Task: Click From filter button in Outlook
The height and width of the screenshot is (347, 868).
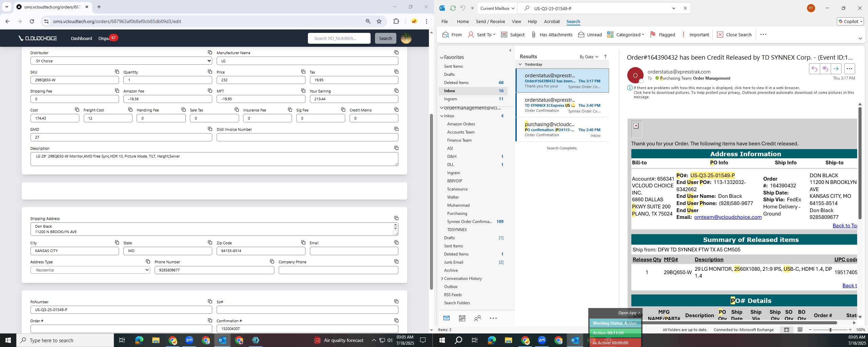Action: coord(452,35)
